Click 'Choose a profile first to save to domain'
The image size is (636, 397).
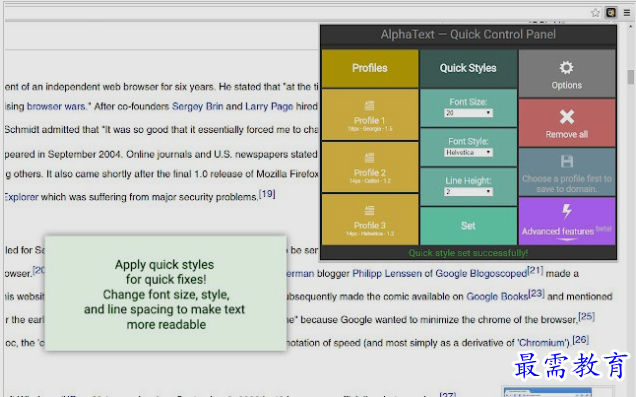coord(567,184)
